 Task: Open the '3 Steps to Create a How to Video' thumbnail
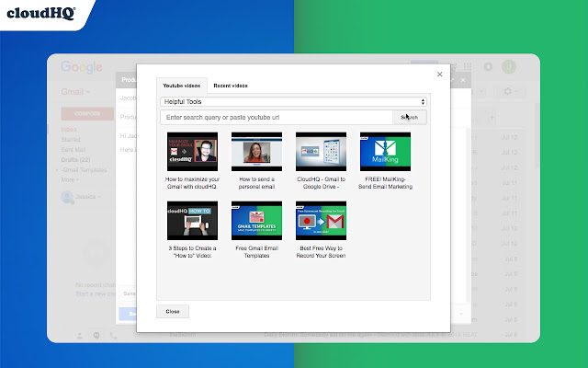192,221
